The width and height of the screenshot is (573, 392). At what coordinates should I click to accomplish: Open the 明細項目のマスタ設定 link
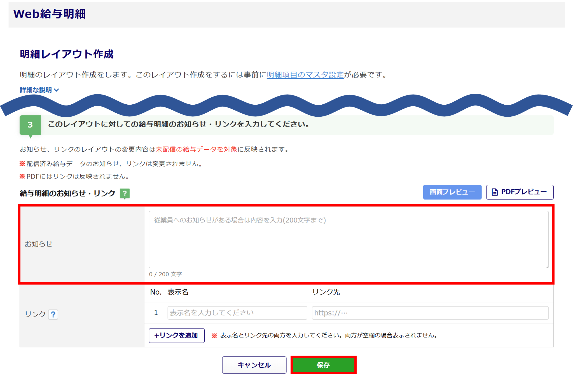pyautogui.click(x=305, y=75)
